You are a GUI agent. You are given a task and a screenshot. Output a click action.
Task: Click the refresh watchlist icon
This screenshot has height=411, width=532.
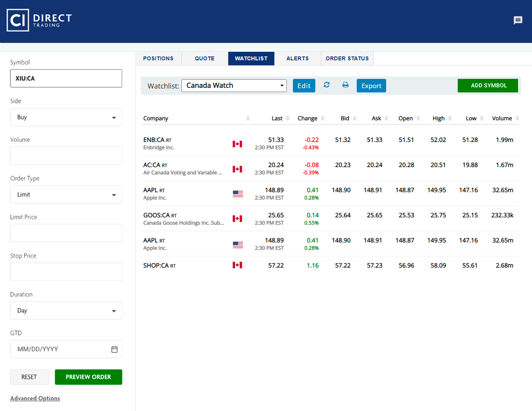point(327,85)
